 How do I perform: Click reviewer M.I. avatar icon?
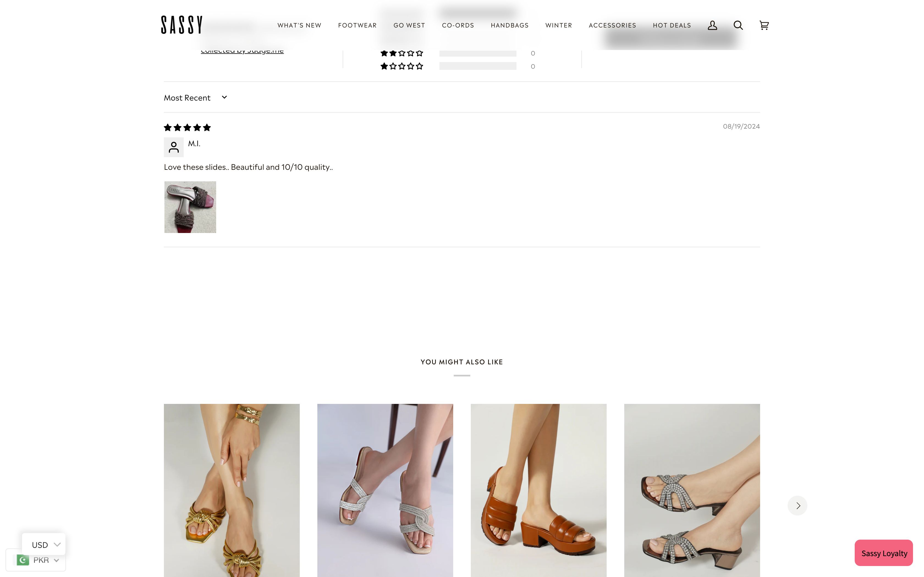tap(174, 147)
